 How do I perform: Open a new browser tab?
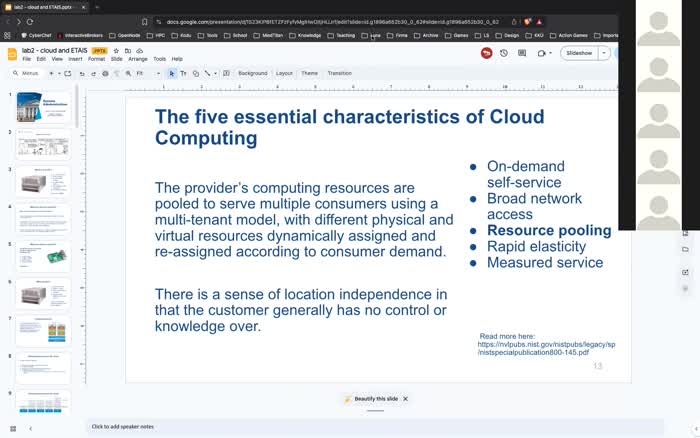coord(97,7)
